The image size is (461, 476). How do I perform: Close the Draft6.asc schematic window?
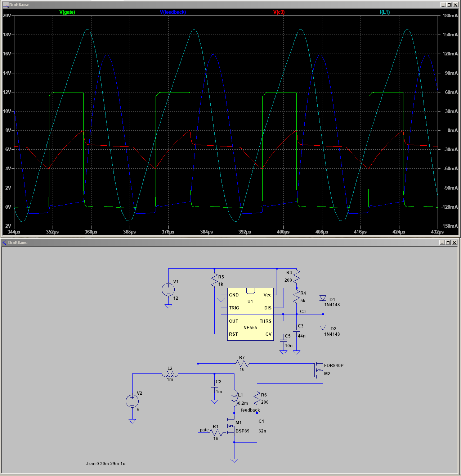455,242
